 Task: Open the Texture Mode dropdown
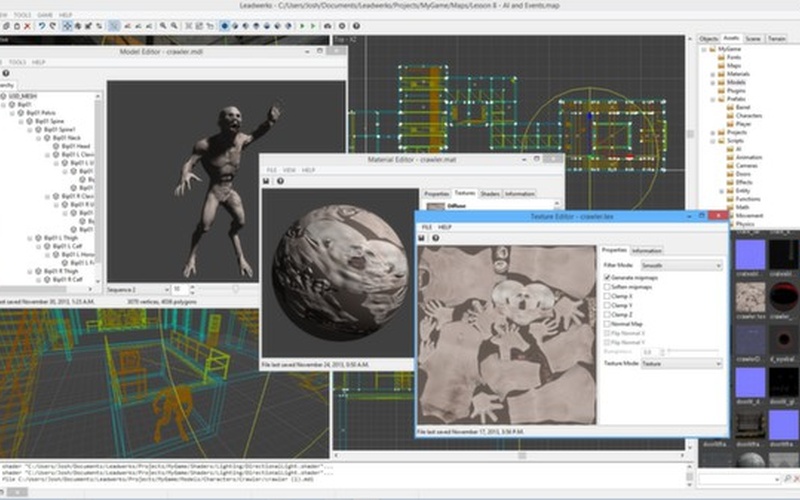(x=681, y=364)
